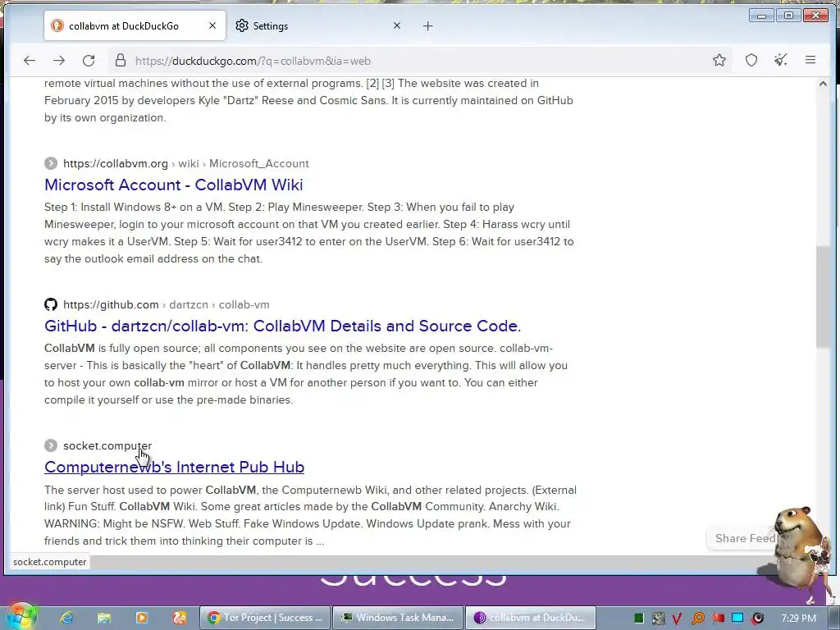
Task: Click the cyan monitor tray icon
Action: click(737, 619)
